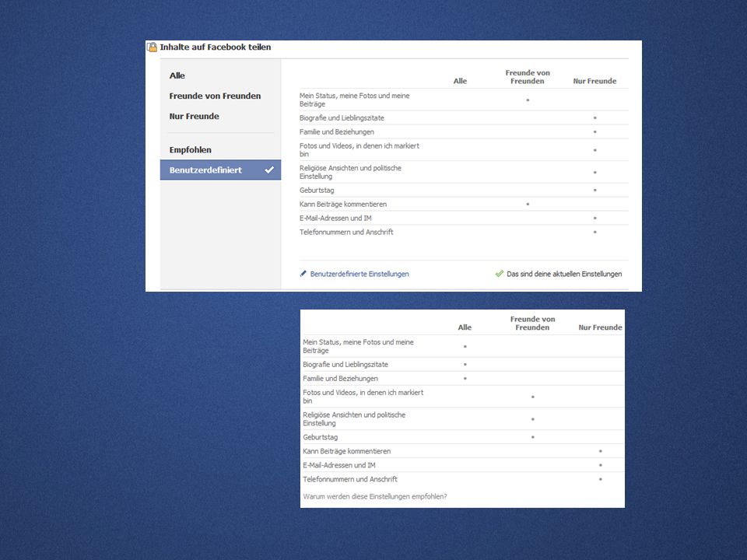Open 'Warum werden diese Einstellungen empfohlen?' link
The height and width of the screenshot is (560, 747).
(375, 496)
